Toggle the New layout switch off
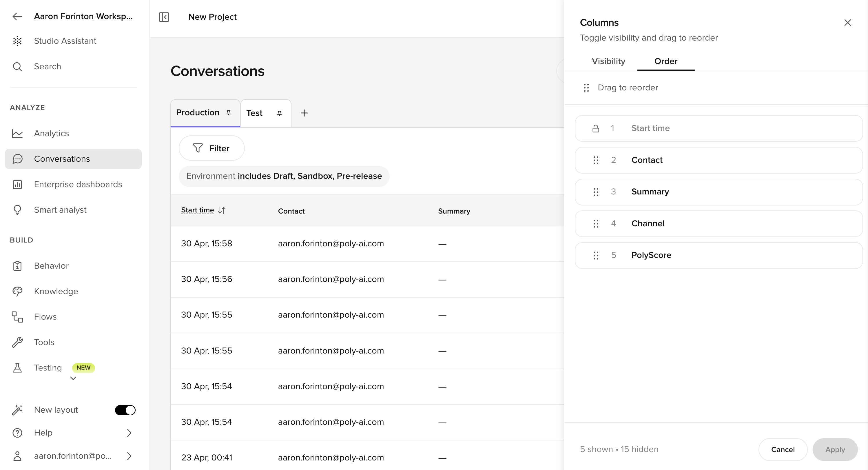Image resolution: width=868 pixels, height=470 pixels. (x=125, y=410)
